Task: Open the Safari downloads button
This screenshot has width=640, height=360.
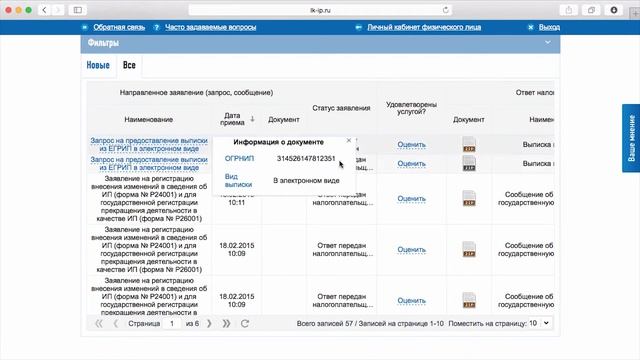Action: (613, 10)
